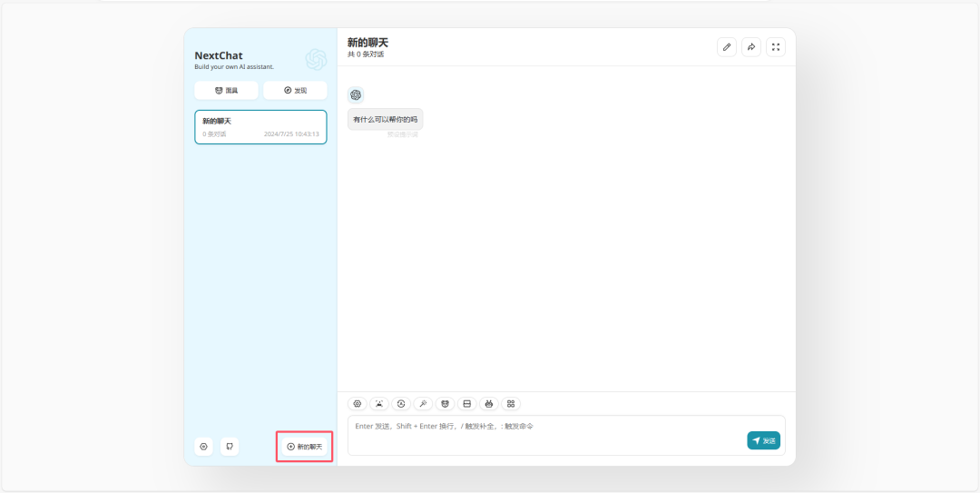Click the 发送 send button

(763, 440)
